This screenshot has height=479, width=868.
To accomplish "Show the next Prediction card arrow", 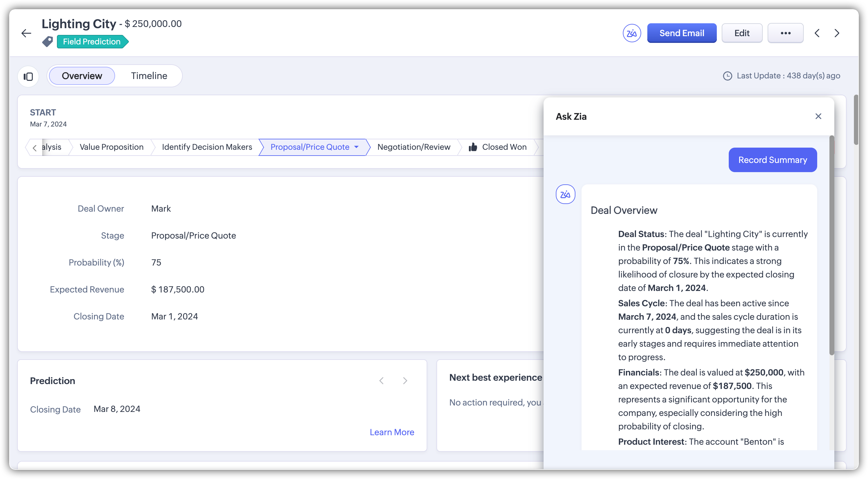I will [405, 381].
